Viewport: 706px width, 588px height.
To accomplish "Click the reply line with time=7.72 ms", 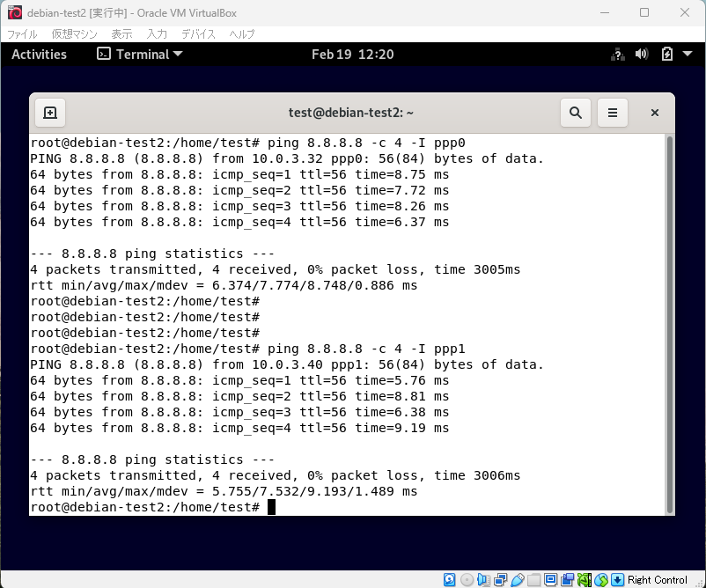I will (239, 190).
